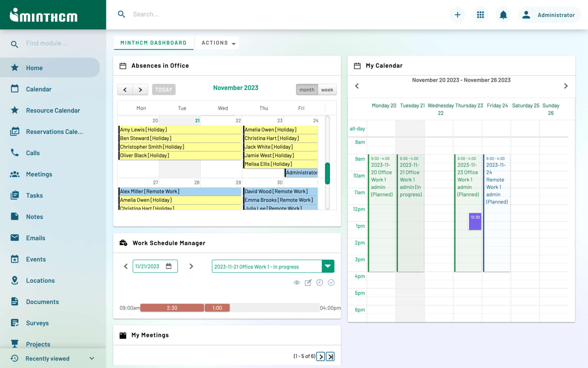This screenshot has width=588, height=368.
Task: Click the work schedule date input field
Action: point(155,266)
